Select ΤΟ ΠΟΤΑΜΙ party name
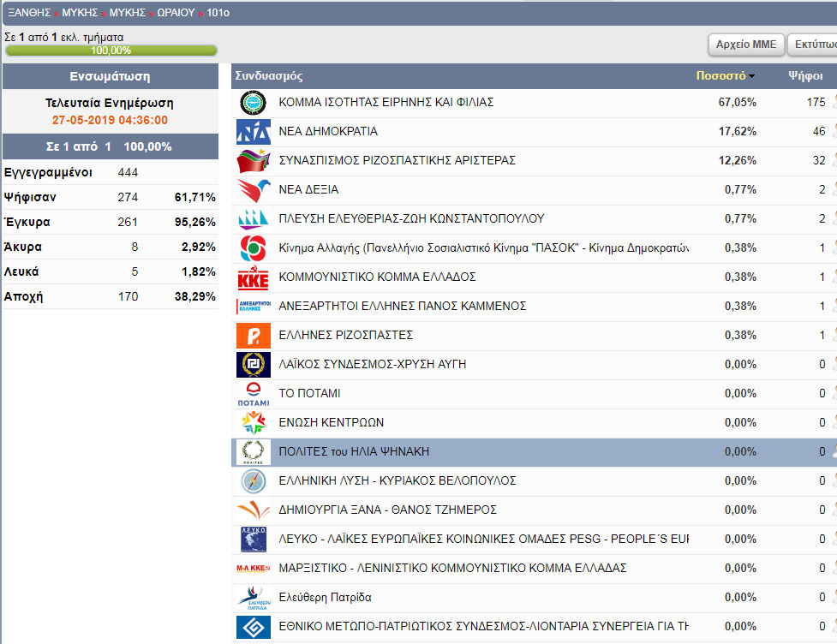The height and width of the screenshot is (644, 837). pyautogui.click(x=309, y=393)
